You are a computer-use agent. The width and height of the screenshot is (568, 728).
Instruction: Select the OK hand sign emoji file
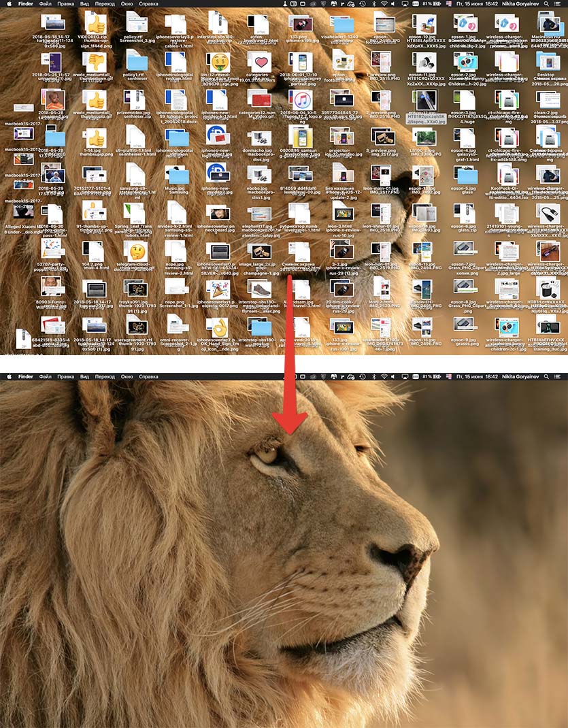220,328
